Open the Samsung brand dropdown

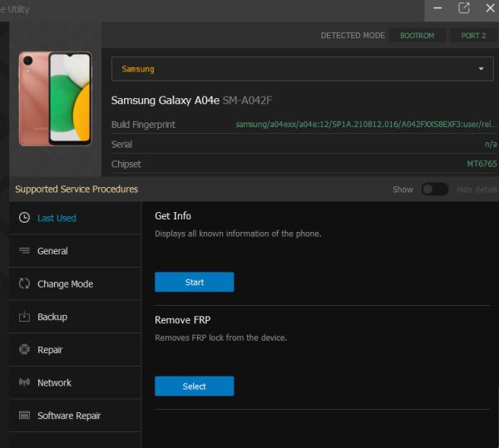click(x=303, y=69)
